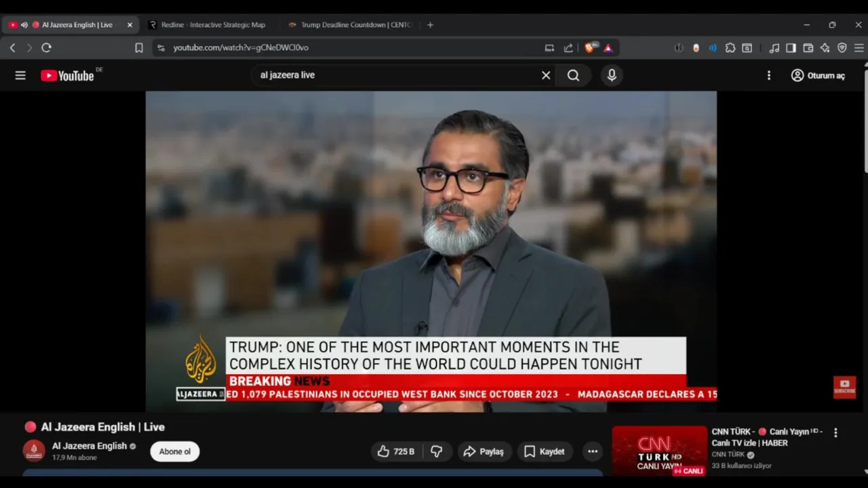Click the video title Al Jazeera English | Live

coord(102,427)
